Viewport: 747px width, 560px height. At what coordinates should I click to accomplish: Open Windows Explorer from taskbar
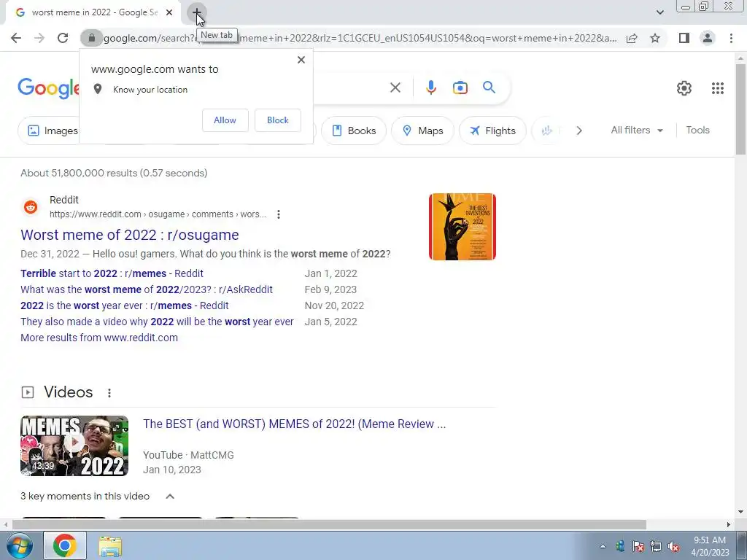110,545
